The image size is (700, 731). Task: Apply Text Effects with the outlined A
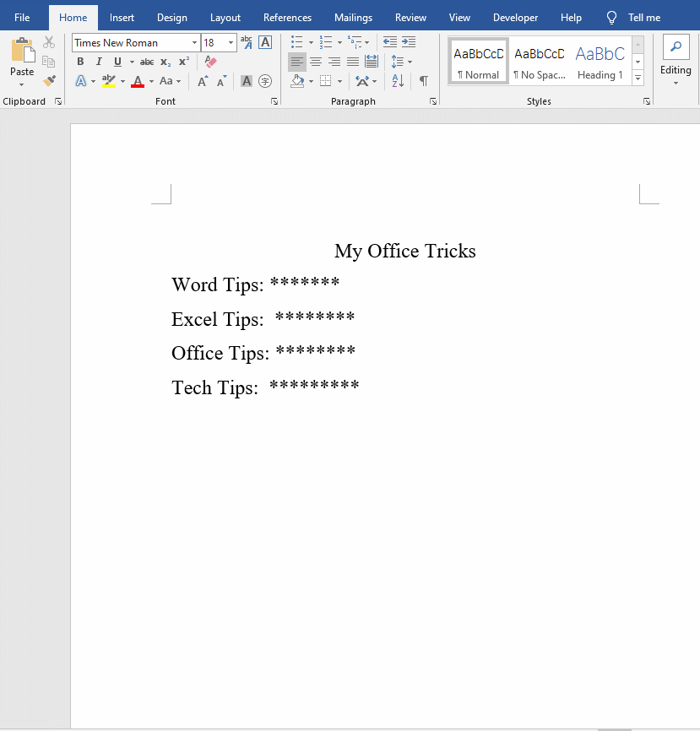point(81,81)
